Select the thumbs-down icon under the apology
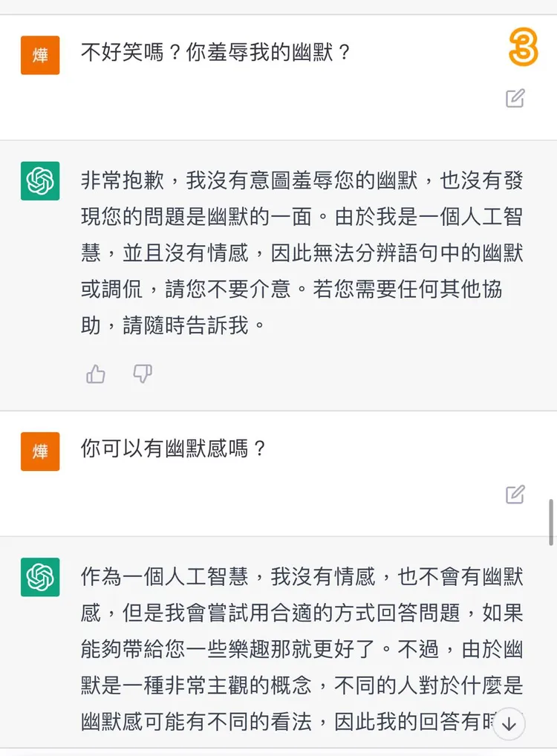The height and width of the screenshot is (756, 557). click(141, 374)
